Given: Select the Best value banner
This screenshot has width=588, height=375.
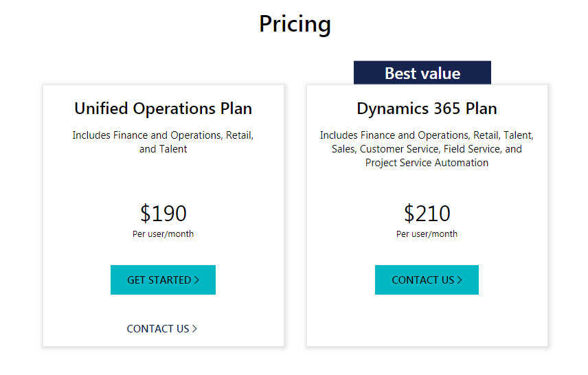Looking at the screenshot, I should [422, 73].
